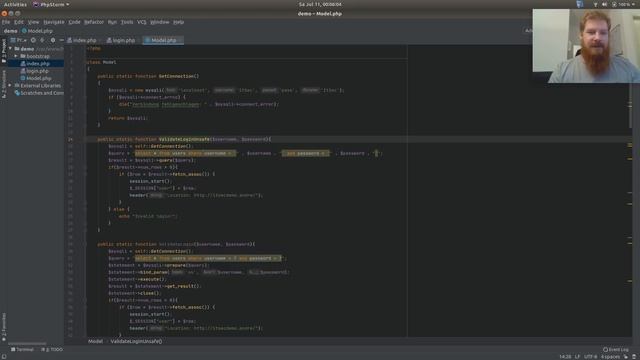Collapse the demo project root folder
This screenshot has width=640, height=360.
[x=11, y=49]
